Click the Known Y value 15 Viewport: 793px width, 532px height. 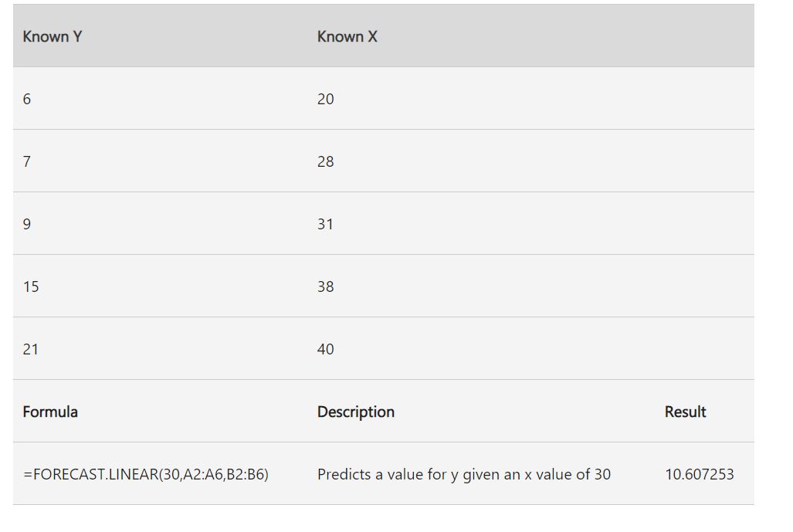31,286
